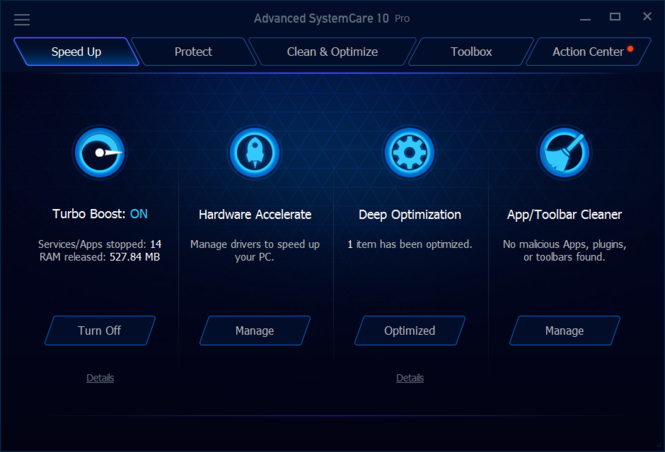The image size is (665, 452).
Task: Open Details link under Turbo Boost
Action: [x=100, y=378]
